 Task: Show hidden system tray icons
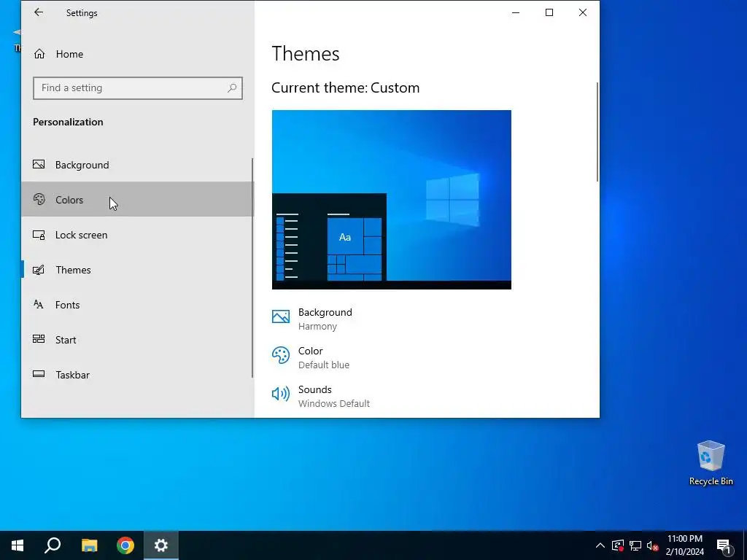point(600,545)
